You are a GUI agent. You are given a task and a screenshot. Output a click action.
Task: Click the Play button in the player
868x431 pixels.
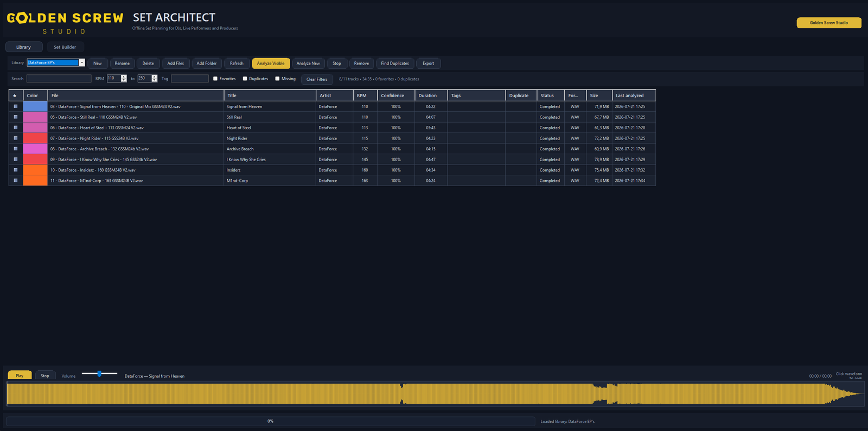(20, 376)
